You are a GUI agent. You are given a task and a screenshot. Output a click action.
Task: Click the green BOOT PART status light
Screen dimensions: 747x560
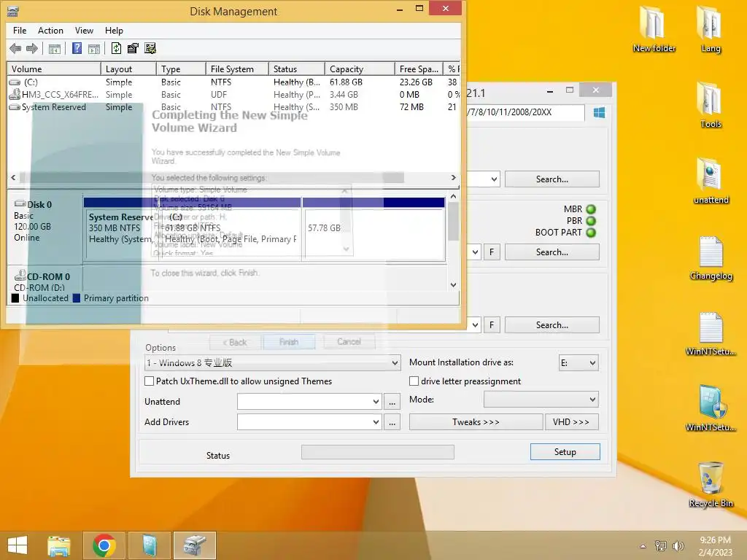click(x=591, y=233)
